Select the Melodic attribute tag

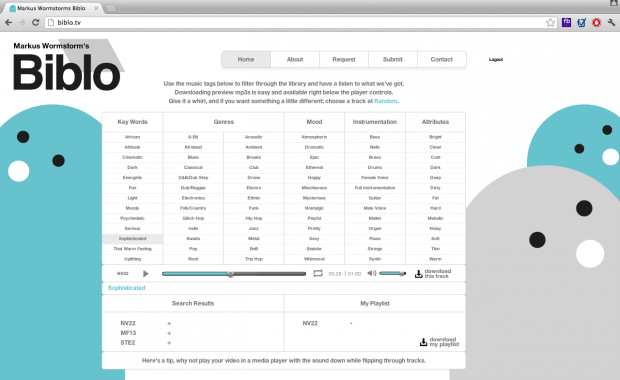coord(435,218)
